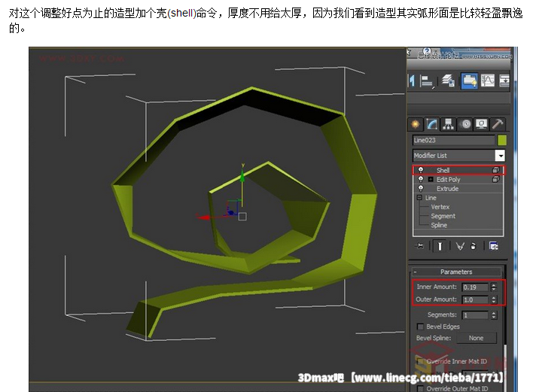This screenshot has width=533, height=392.
Task: Open the Manage Layers tool
Action: (448, 81)
